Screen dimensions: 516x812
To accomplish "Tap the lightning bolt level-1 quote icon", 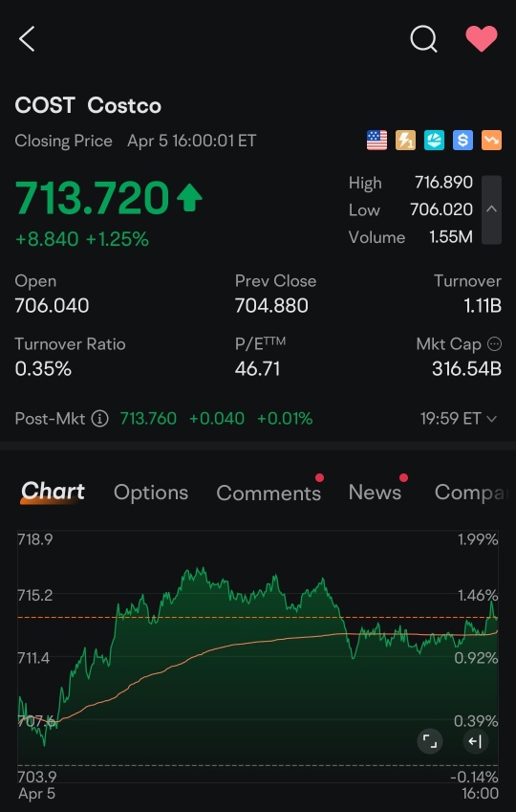I will point(405,141).
